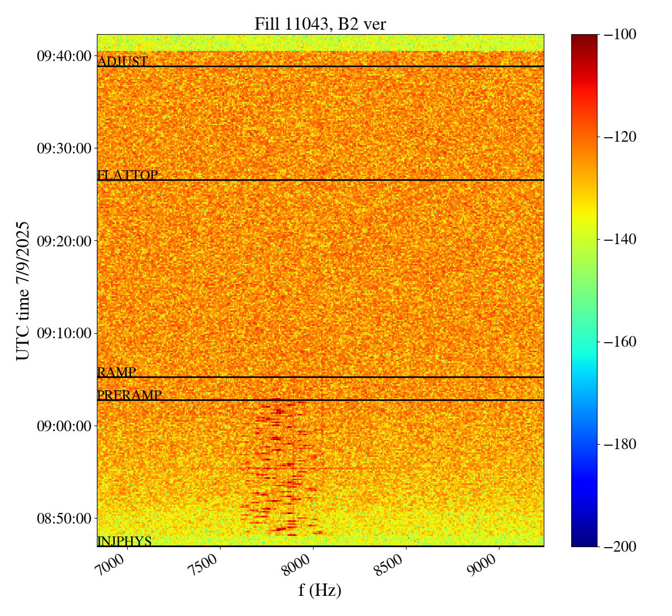Screen dimensions: 672x616
Task: Click the 09:00:00 time tick label
Action: [64, 426]
